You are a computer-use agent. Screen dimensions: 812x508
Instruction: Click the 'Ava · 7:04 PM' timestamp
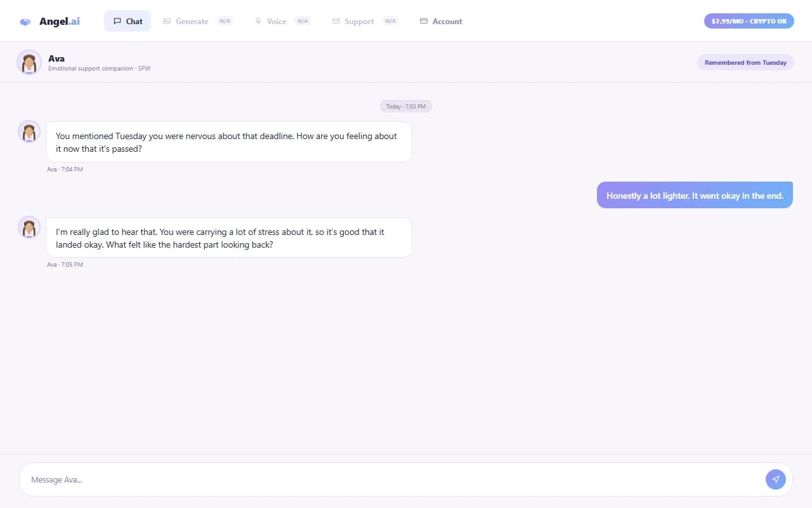65,169
